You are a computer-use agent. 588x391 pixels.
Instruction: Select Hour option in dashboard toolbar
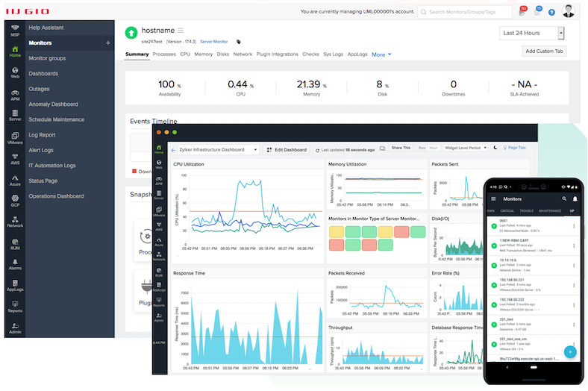434,148
